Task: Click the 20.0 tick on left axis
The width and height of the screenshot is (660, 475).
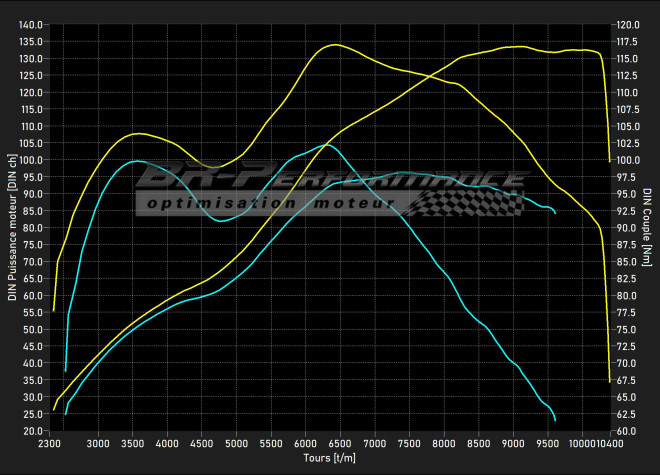Action: (30, 431)
